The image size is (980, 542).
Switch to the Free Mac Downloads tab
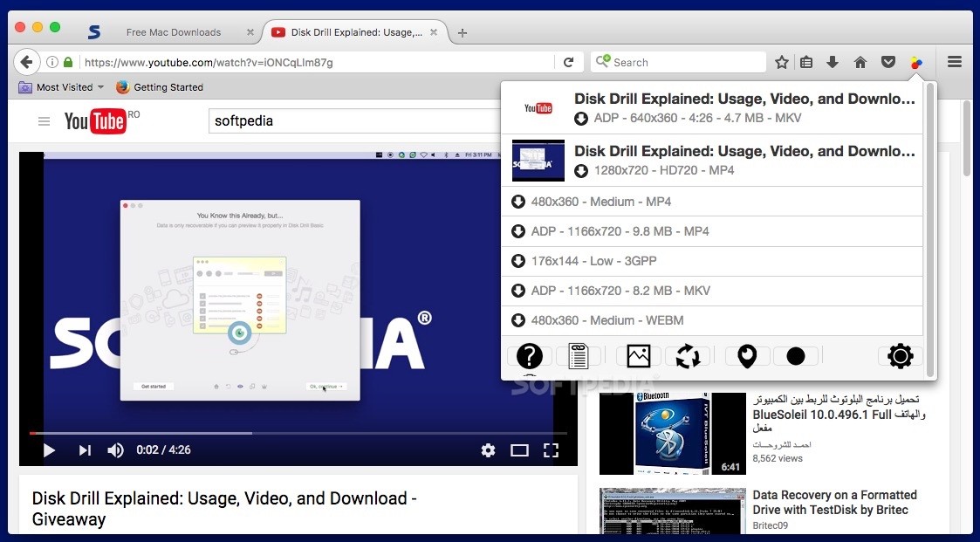175,31
